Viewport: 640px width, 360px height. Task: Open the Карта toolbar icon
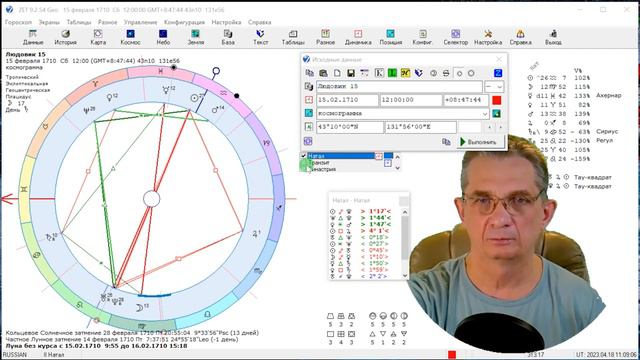98,37
